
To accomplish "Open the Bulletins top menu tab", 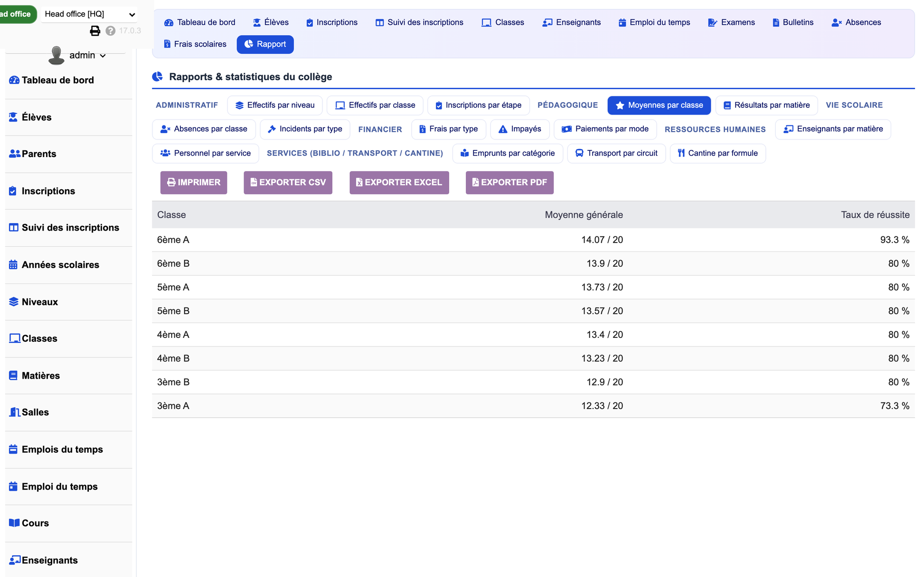I will [793, 22].
